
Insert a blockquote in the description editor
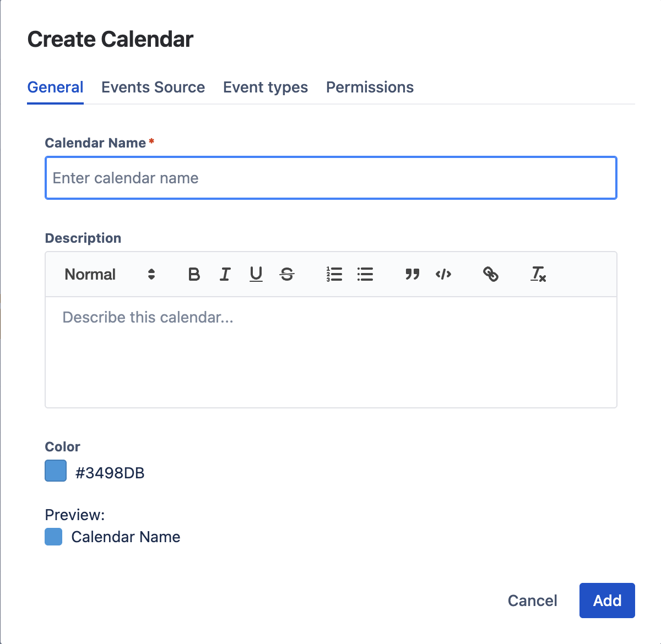pos(412,274)
